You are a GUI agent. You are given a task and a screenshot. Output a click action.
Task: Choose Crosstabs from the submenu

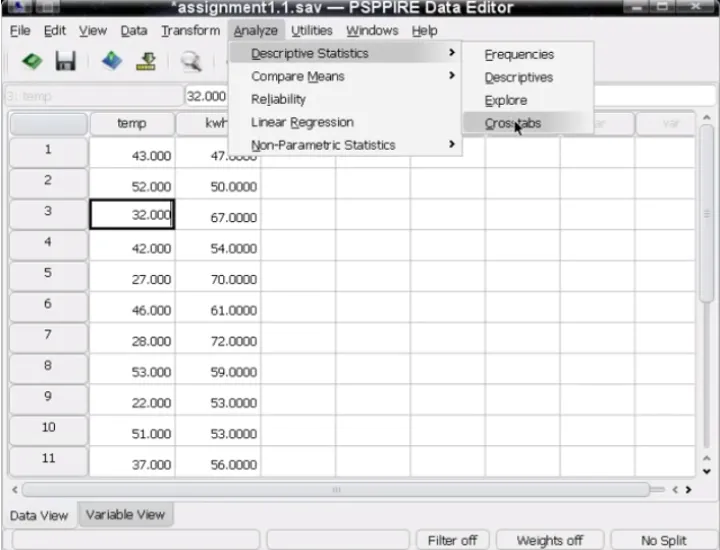pyautogui.click(x=513, y=123)
